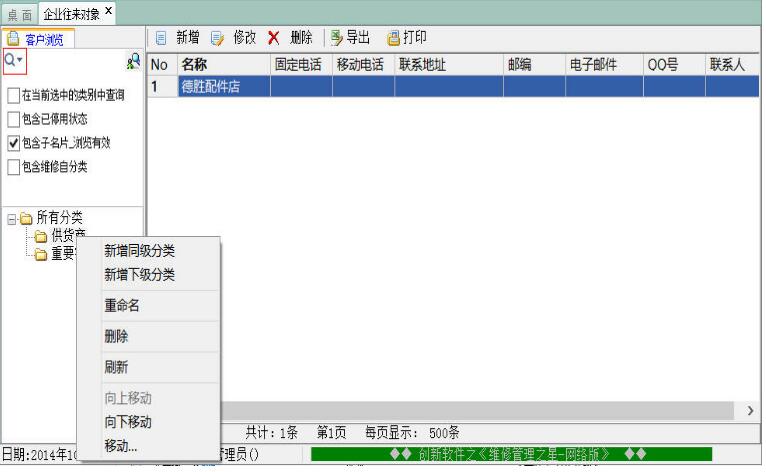Click the search input field in left panel
Viewport: 766px width, 472px height.
tap(76, 61)
